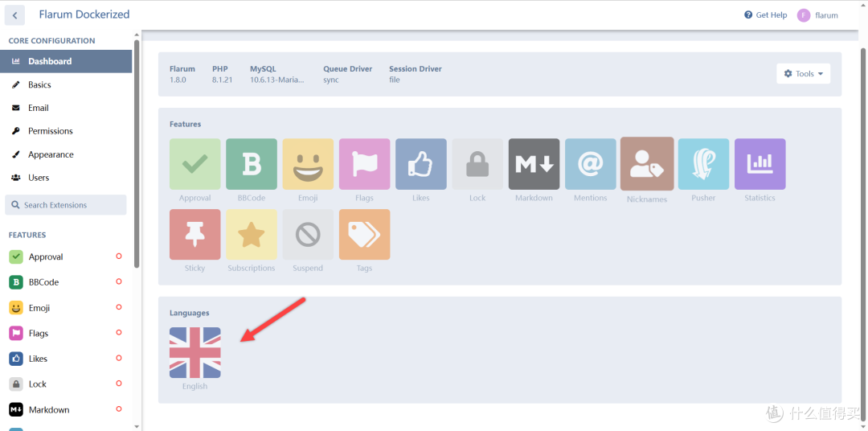868x431 pixels.
Task: Click the flarum user avatar
Action: click(804, 15)
